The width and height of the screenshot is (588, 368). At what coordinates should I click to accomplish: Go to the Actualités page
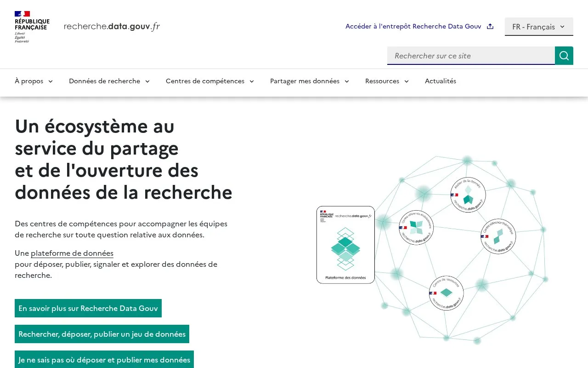[x=441, y=81]
